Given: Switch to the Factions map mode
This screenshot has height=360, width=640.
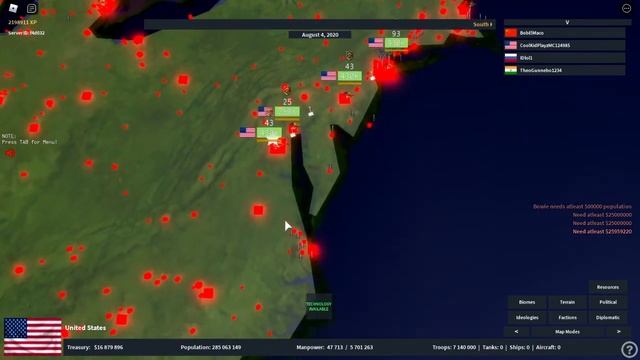Looking at the screenshot, I should coord(567,318).
